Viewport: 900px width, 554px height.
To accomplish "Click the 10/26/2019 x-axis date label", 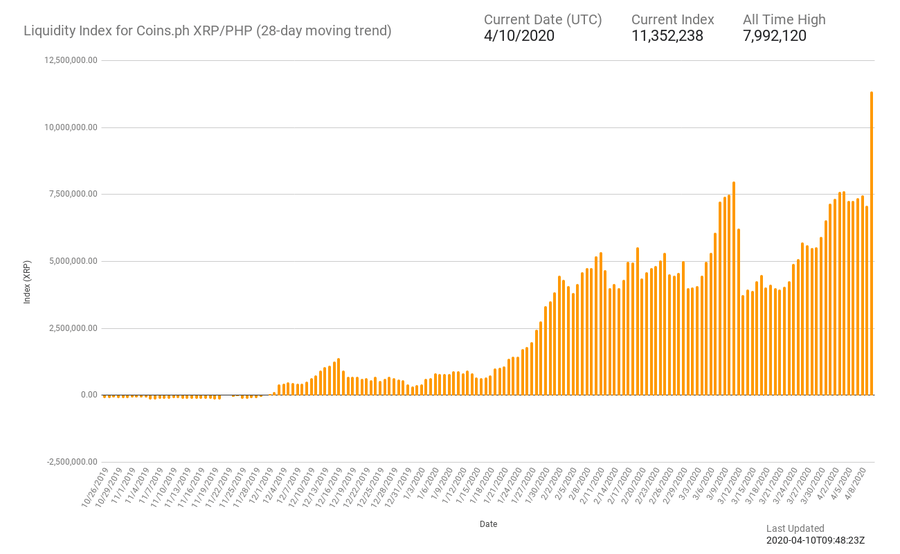I will click(x=95, y=487).
